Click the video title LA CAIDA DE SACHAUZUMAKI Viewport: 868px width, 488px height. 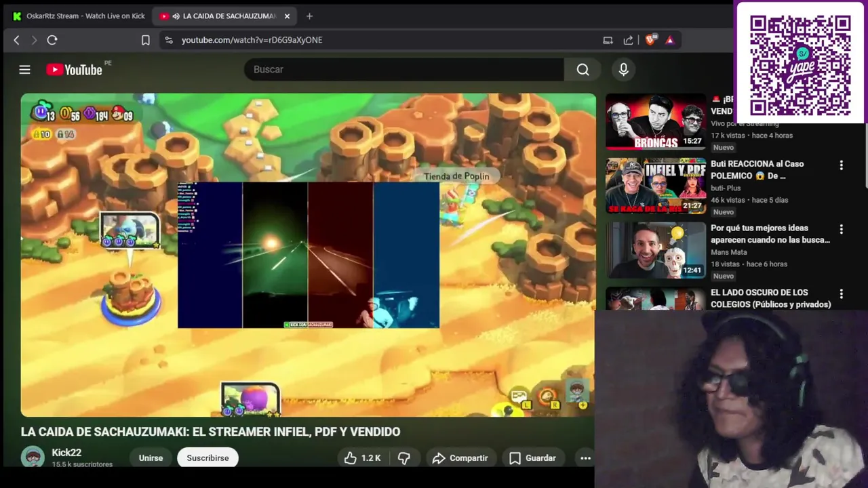tap(210, 432)
